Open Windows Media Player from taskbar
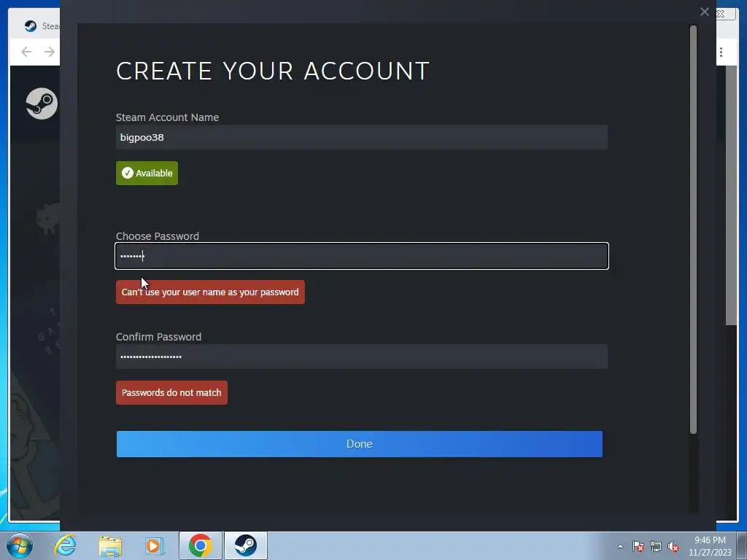This screenshot has width=747, height=560. click(x=155, y=545)
